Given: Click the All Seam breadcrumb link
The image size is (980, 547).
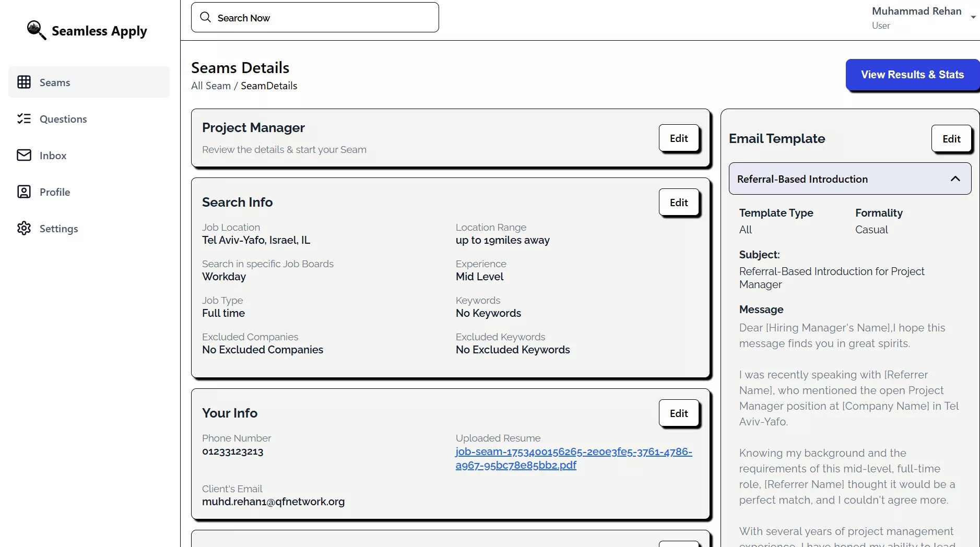Looking at the screenshot, I should pyautogui.click(x=211, y=86).
